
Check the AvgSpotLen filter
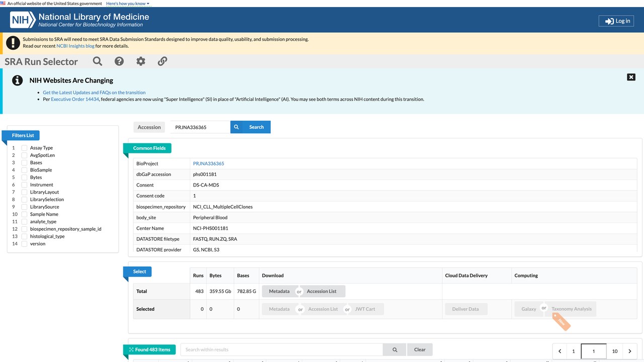point(24,155)
